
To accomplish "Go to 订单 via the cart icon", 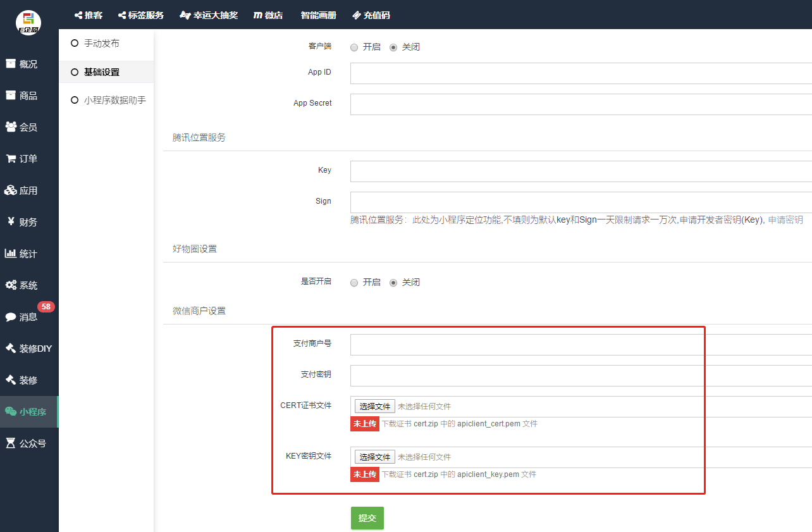I will (x=11, y=159).
